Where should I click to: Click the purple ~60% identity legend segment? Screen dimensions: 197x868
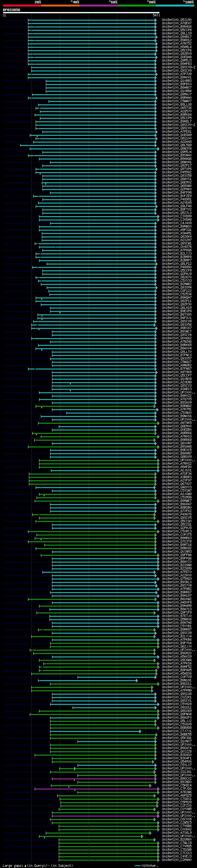coord(99,6)
